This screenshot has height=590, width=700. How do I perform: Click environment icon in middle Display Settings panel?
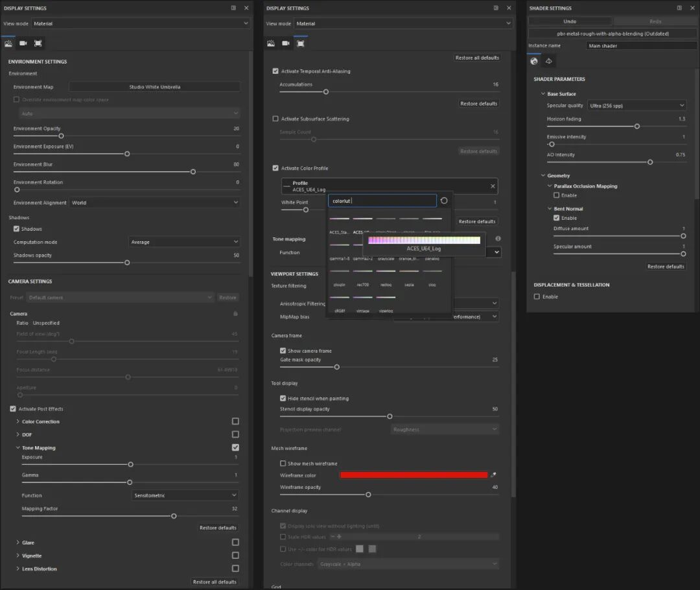271,43
